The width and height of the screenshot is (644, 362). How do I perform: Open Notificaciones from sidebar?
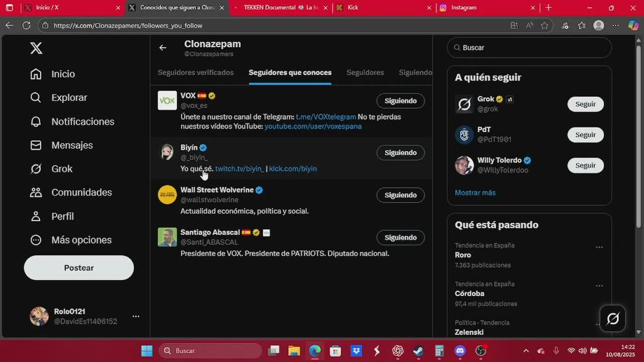click(x=72, y=122)
